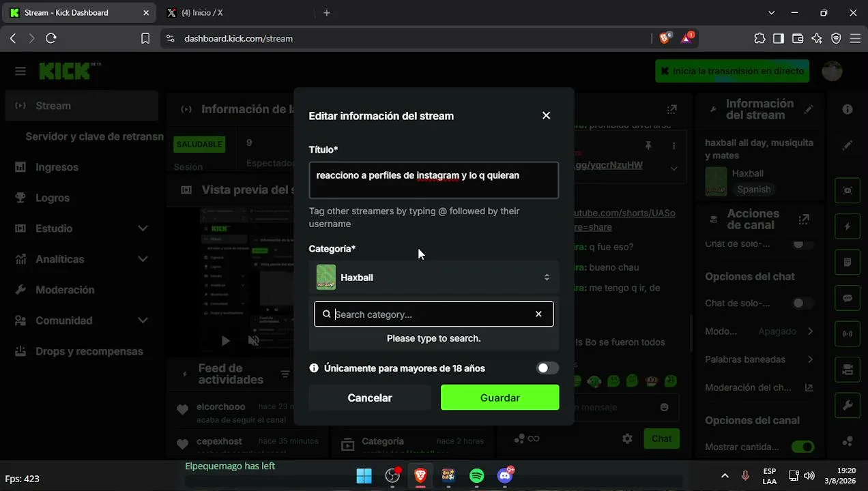Toggle the broadcast signal rail icon

[x=848, y=334]
